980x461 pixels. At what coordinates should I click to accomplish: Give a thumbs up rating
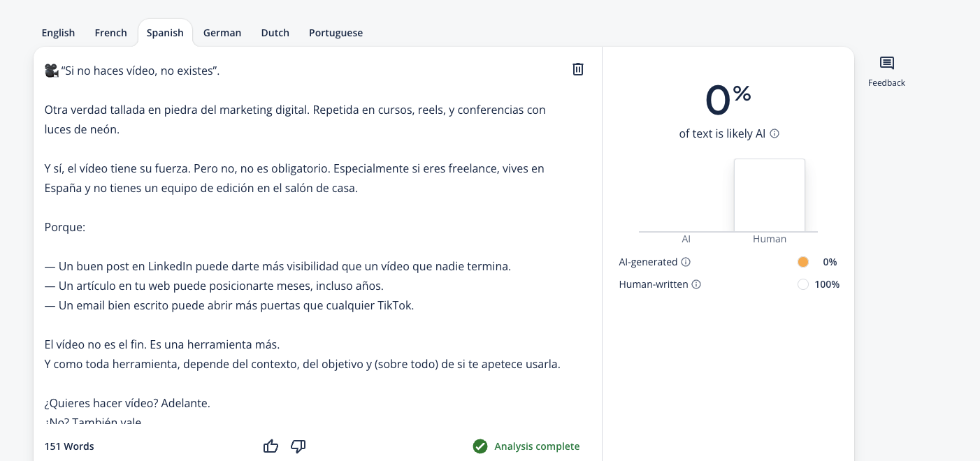point(271,446)
